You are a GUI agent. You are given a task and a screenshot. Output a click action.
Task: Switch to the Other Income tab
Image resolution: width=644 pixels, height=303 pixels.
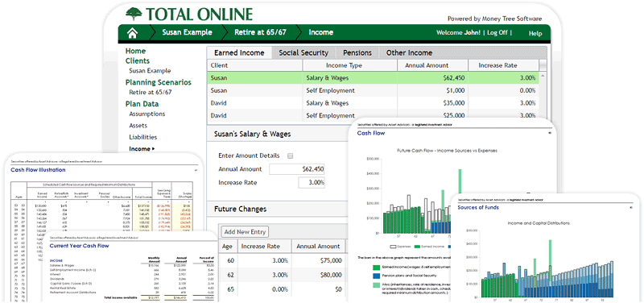[409, 52]
